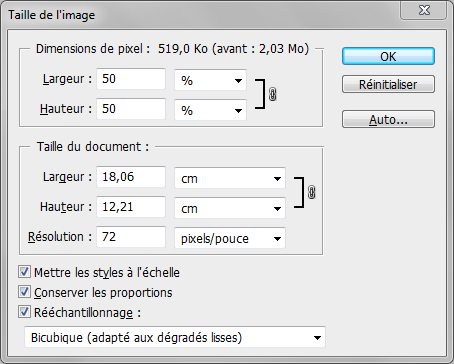Disable the Rééchantillonnage checkbox

[24, 312]
